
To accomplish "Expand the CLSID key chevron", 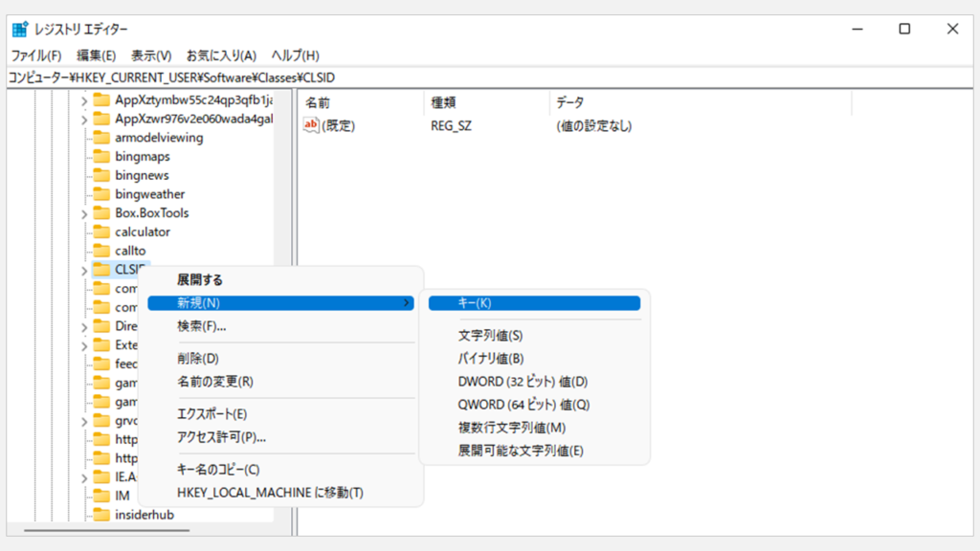I will tap(84, 270).
